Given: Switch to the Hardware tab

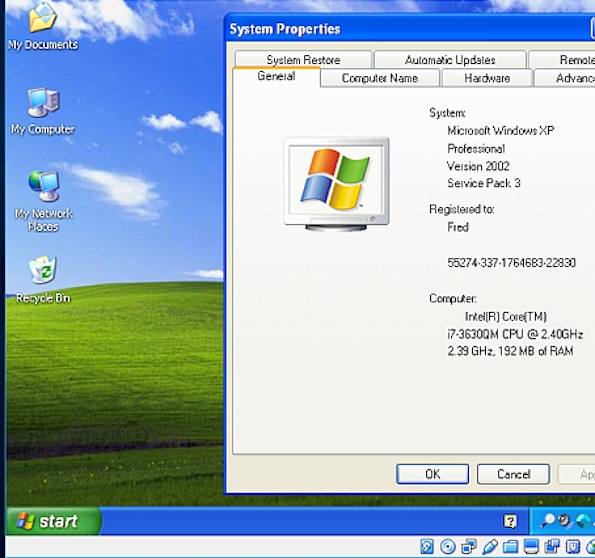Looking at the screenshot, I should [487, 78].
